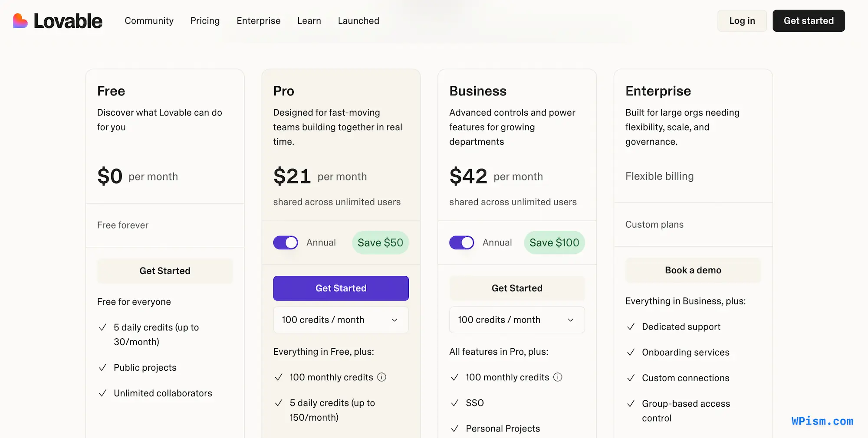Select the Community navigation item
Viewport: 868px width, 438px height.
[149, 20]
